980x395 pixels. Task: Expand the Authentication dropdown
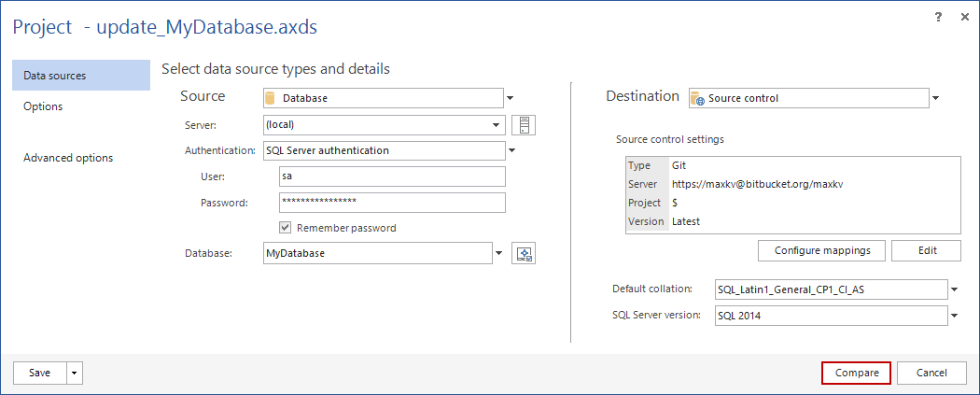[511, 150]
